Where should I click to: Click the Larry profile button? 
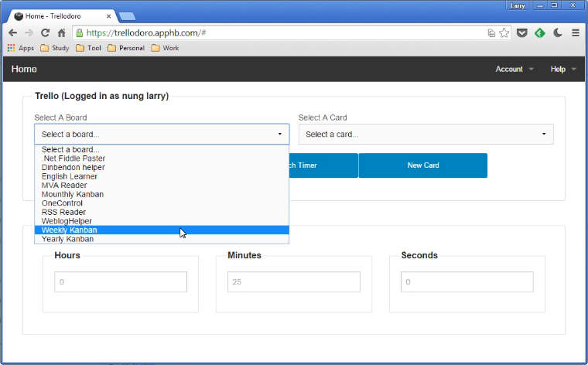(518, 5)
